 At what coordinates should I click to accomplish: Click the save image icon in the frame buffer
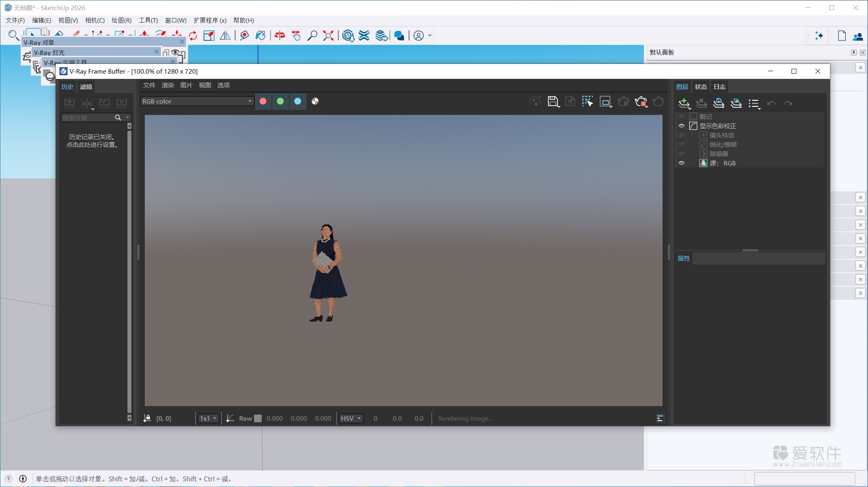click(553, 102)
